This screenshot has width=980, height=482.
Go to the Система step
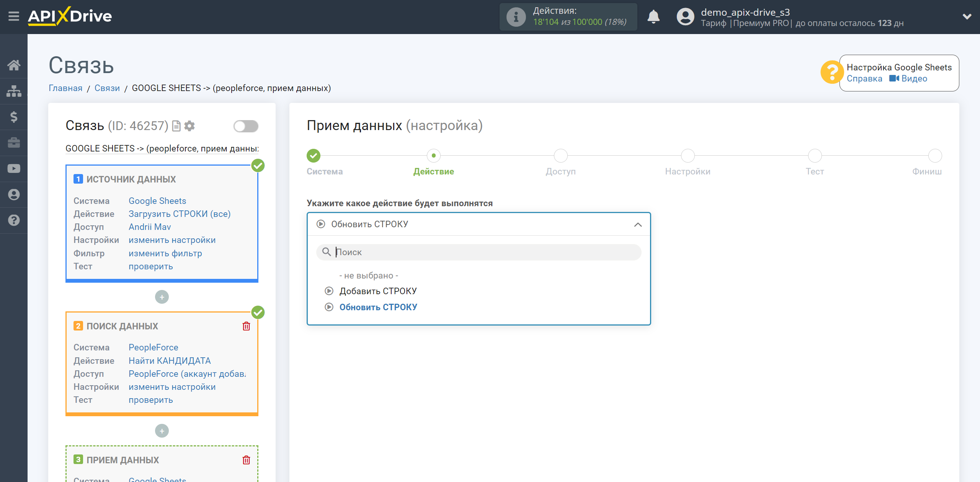click(x=314, y=156)
